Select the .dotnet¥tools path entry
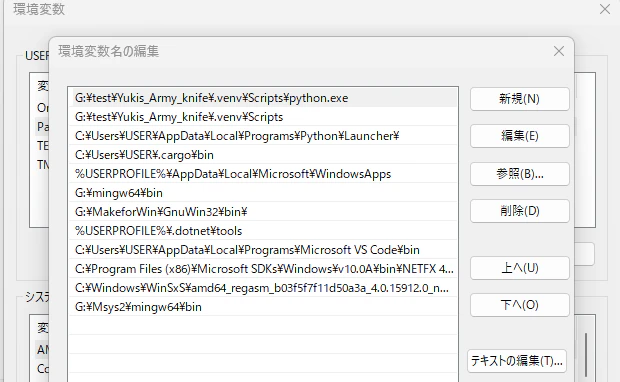Screen dimensions: 620x382 pyautogui.click(x=263, y=231)
